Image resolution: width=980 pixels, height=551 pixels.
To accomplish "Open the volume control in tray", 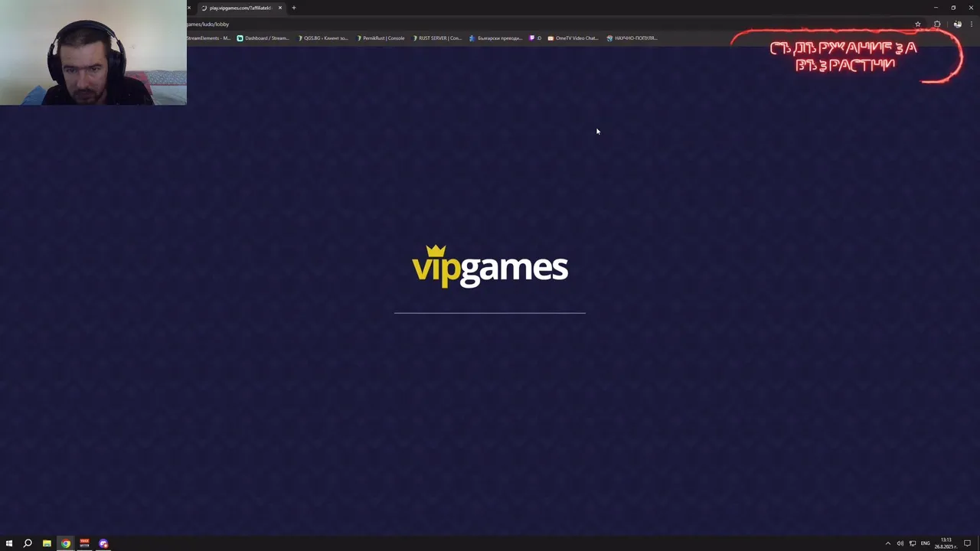I will [x=900, y=543].
